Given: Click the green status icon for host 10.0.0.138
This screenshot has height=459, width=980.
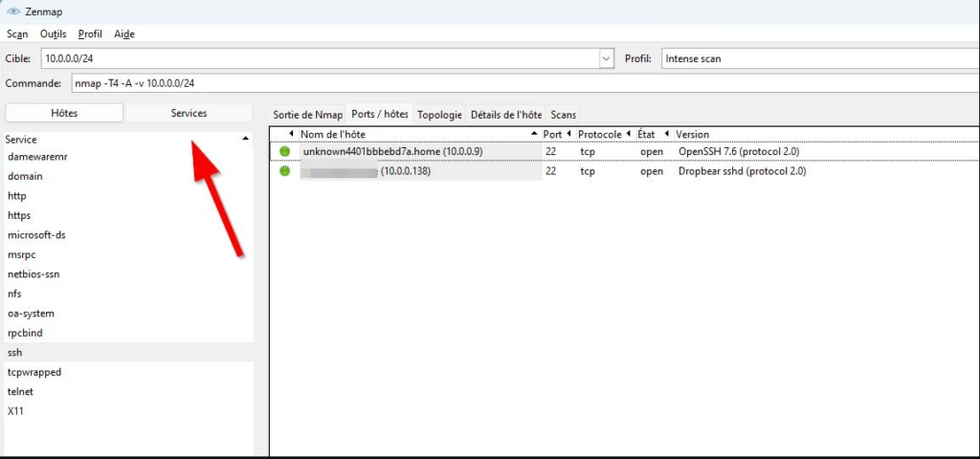Looking at the screenshot, I should pyautogui.click(x=285, y=170).
